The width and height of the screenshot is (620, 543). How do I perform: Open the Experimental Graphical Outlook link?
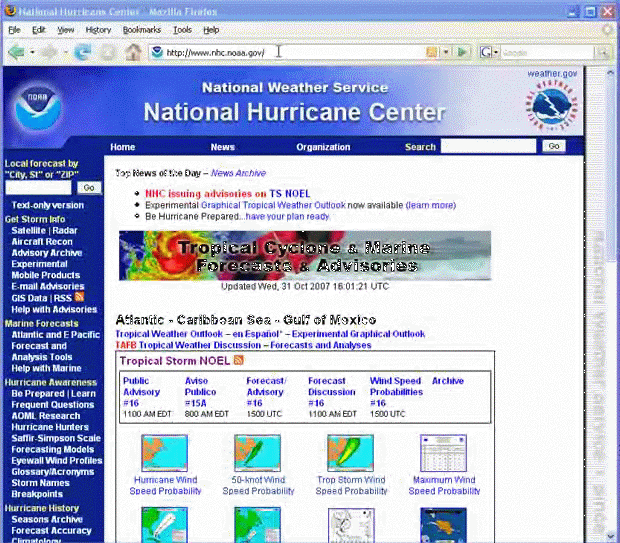pyautogui.click(x=358, y=334)
